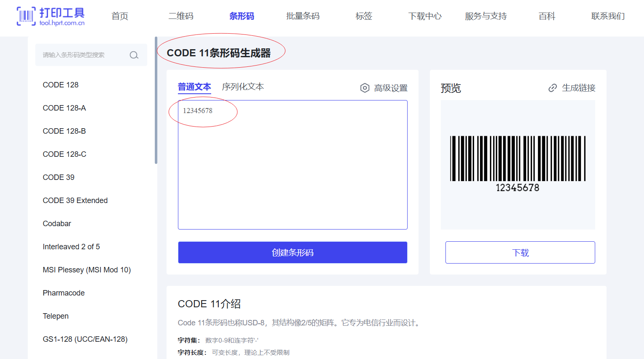The height and width of the screenshot is (359, 644).
Task: Open the 二维码 menu
Action: (181, 16)
